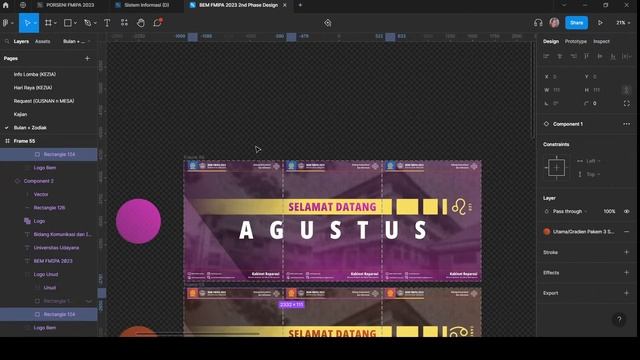Click the Utama/Gradien fill color swatch

[547, 231]
